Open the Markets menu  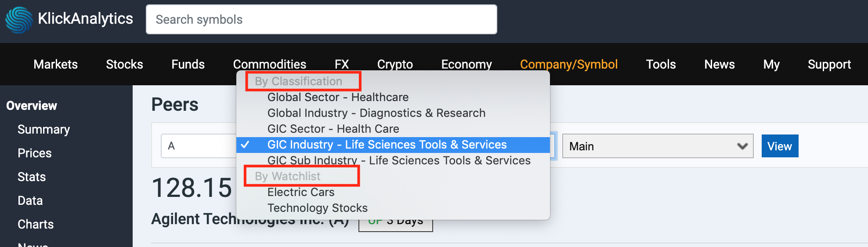click(x=55, y=64)
